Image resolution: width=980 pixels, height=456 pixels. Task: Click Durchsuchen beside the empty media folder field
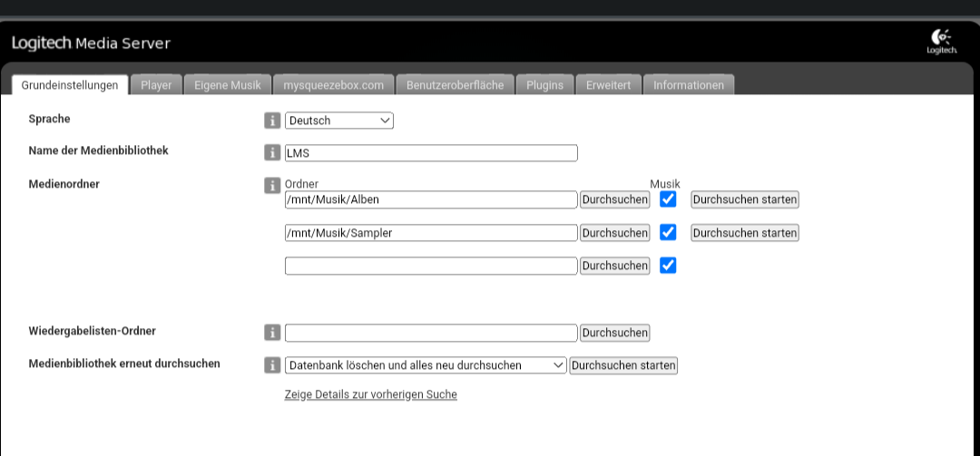pyautogui.click(x=615, y=266)
